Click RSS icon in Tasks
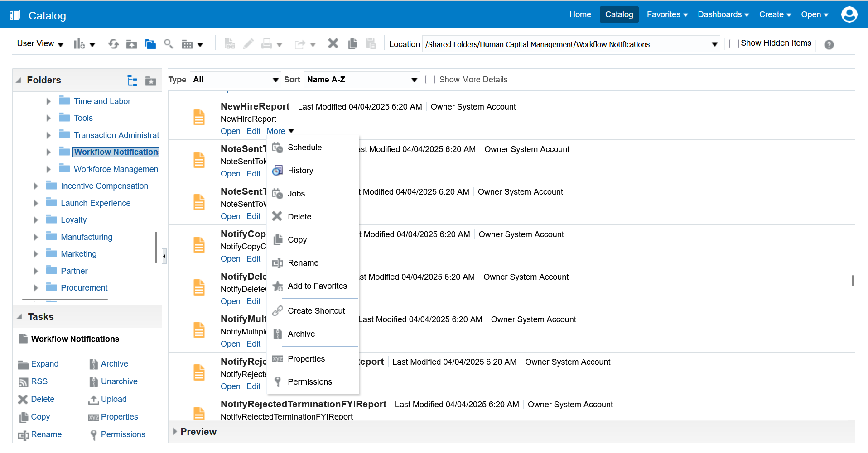The width and height of the screenshot is (868, 453). point(23,382)
